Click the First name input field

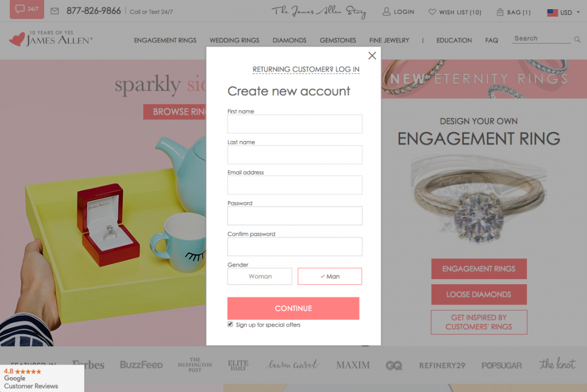pos(295,124)
